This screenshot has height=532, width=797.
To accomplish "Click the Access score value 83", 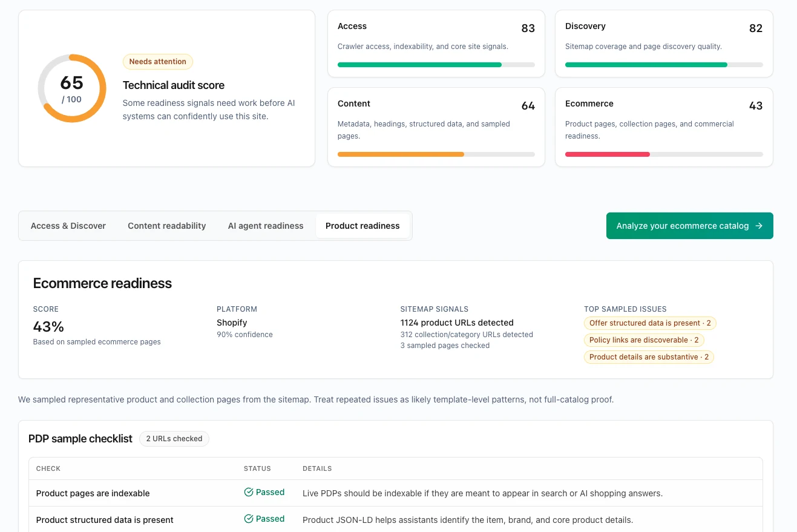I will click(x=528, y=28).
